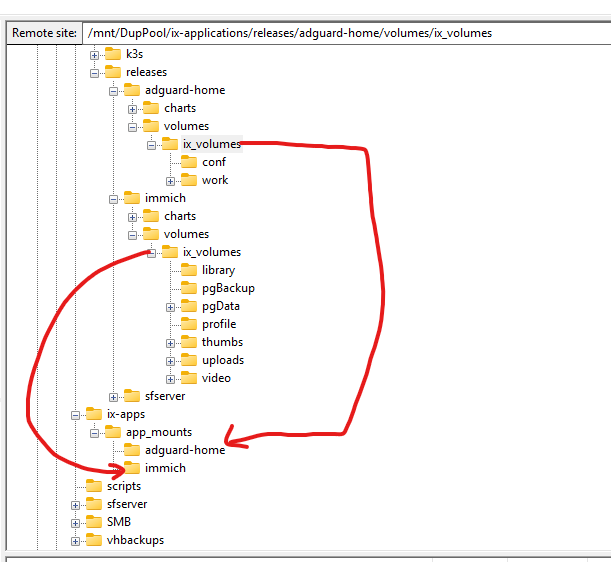Select the pgData folder label

coord(221,306)
